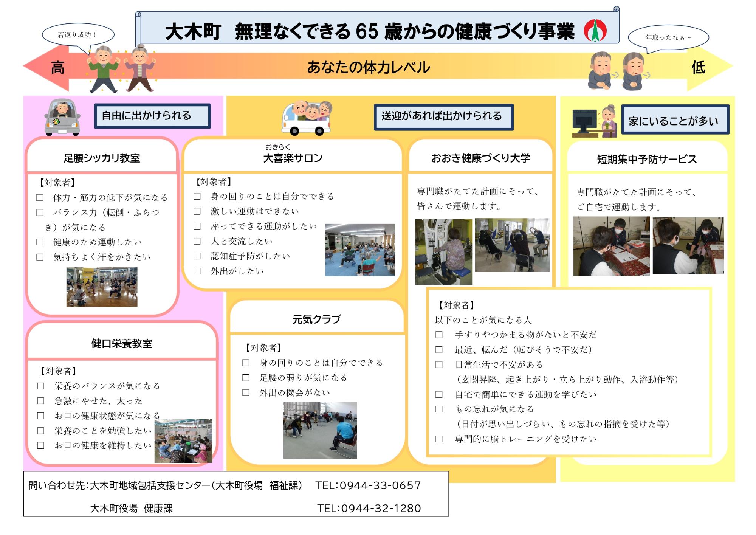This screenshot has height=535, width=756.
Task: Check 気持ちよく汗をかきたい box
Action: (40, 257)
